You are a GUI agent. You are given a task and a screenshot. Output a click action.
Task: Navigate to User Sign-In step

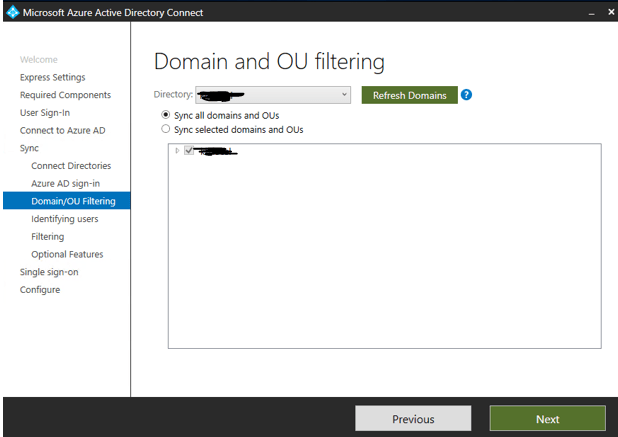(45, 112)
